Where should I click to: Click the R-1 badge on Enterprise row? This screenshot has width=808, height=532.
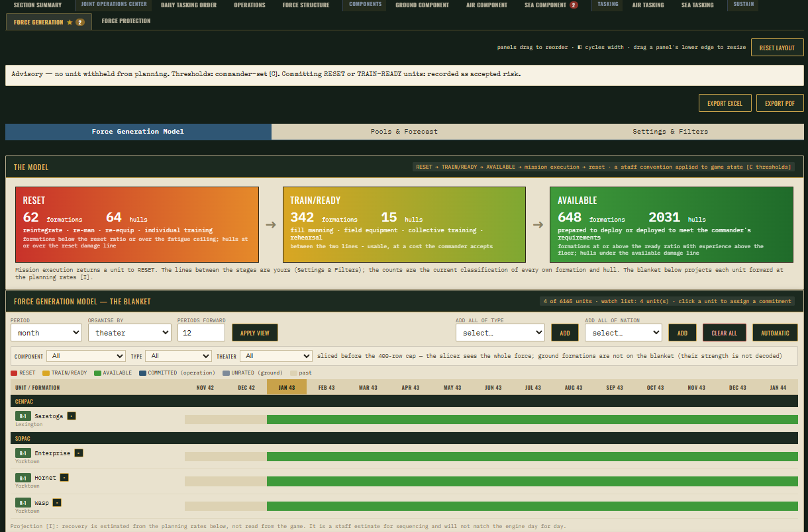click(23, 453)
